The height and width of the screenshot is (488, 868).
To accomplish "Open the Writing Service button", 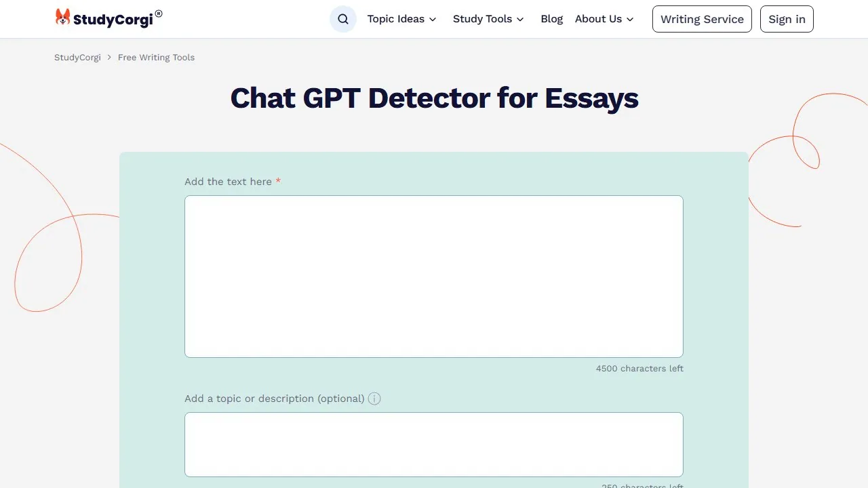I will point(702,19).
